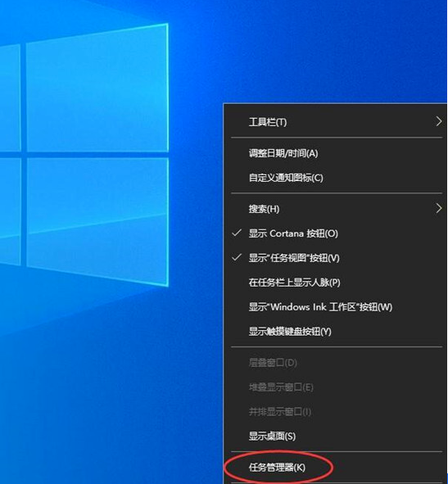Select 自定义通知图标(C)

point(336,178)
